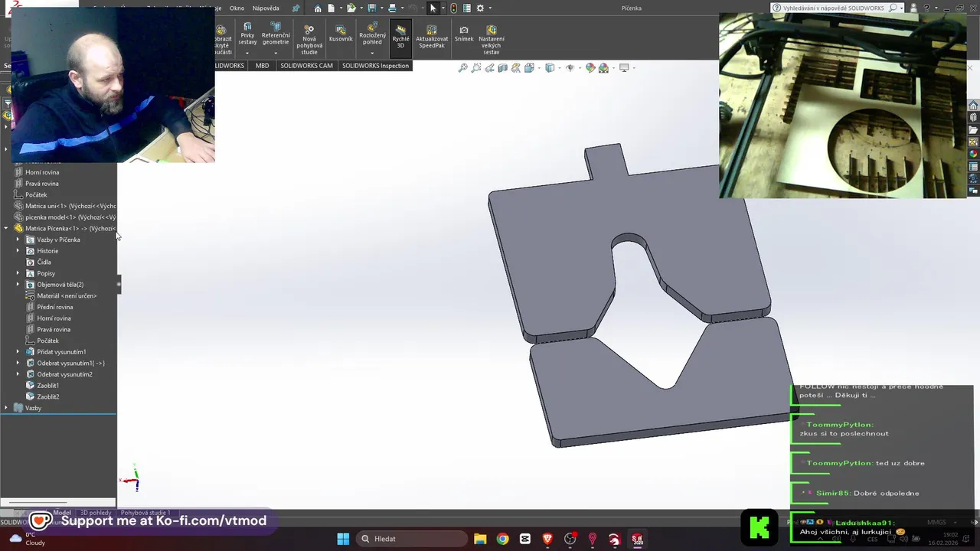Viewport: 980px width, 551px height.
Task: Select Odebrat vysunutím1 feature
Action: (70, 364)
